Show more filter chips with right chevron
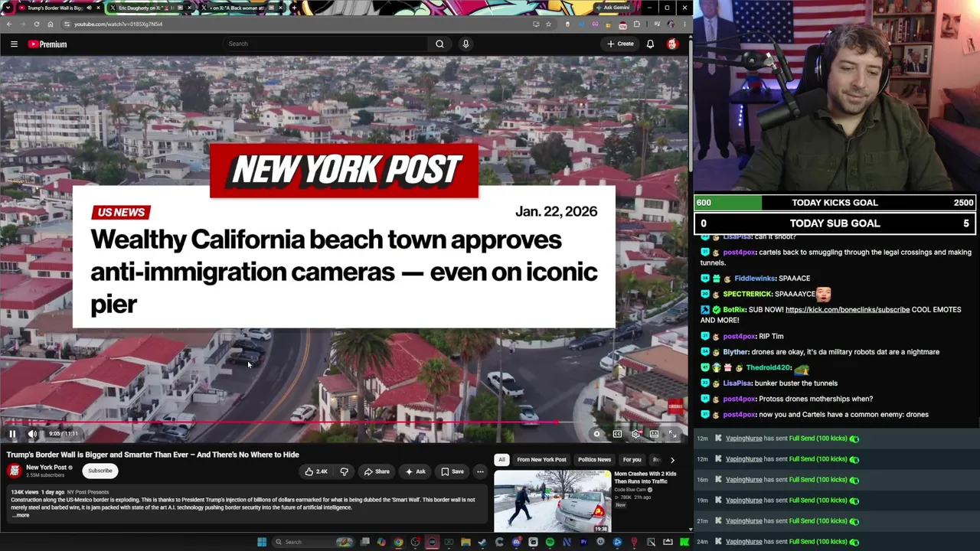This screenshot has height=551, width=980. tap(672, 460)
